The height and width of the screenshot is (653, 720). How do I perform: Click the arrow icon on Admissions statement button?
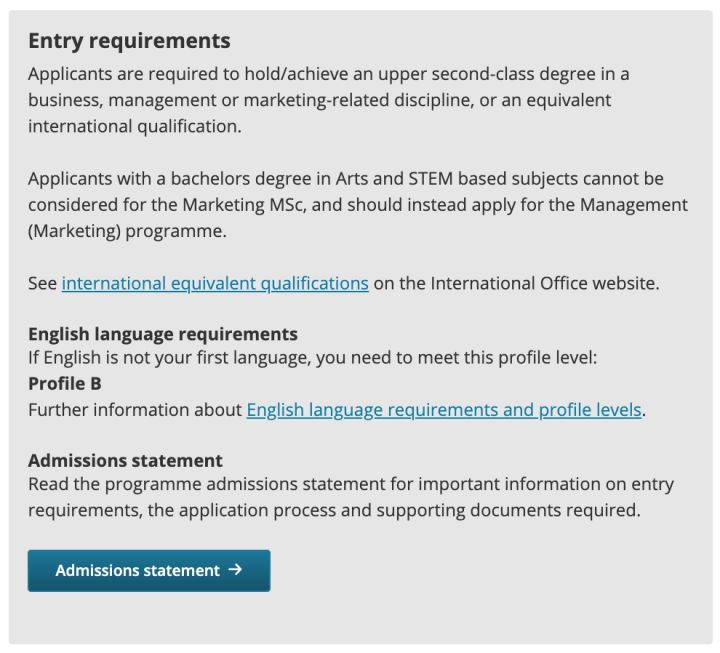pos(236,570)
